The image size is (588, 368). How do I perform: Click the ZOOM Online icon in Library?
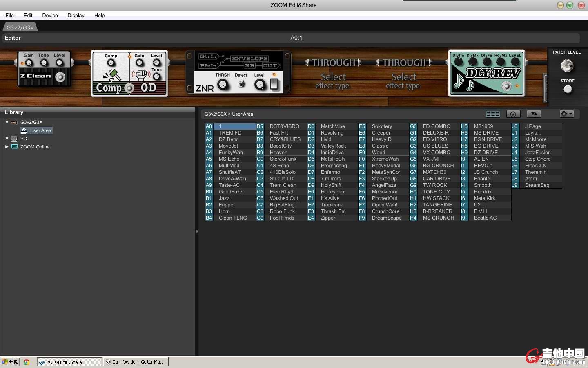tap(14, 147)
